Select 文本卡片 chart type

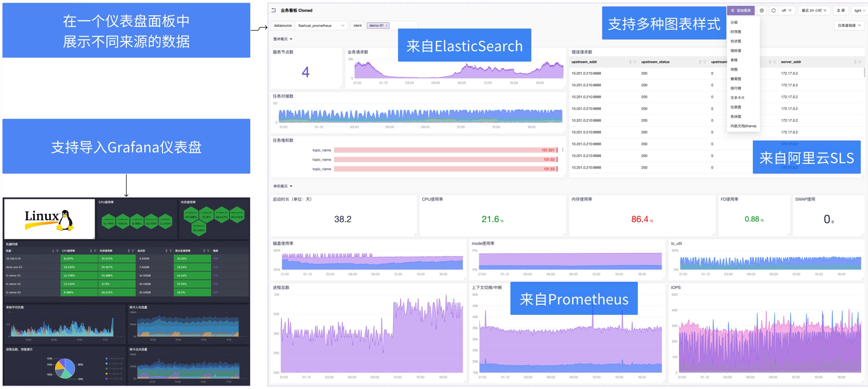coord(743,98)
